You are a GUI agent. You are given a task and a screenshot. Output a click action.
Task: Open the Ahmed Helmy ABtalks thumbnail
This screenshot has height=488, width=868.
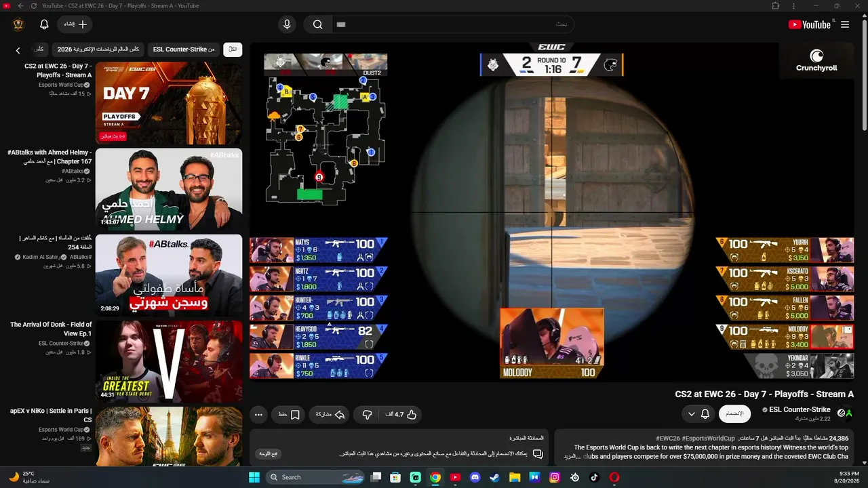tap(169, 190)
